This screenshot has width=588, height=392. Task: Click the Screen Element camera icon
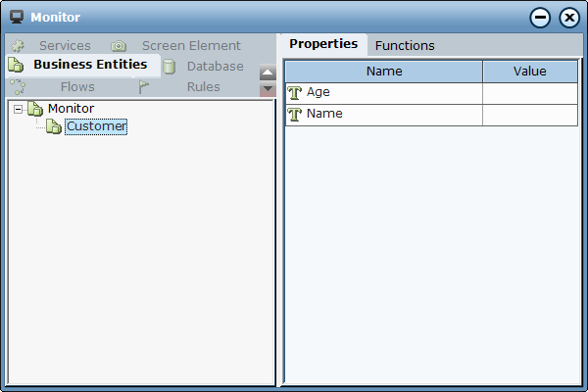[x=119, y=46]
